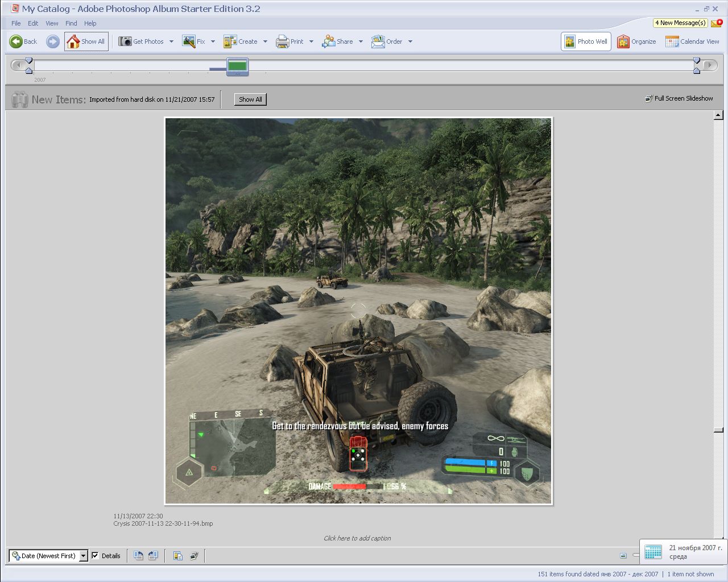728x582 pixels.
Task: Click the Share people icon
Action: 329,41
